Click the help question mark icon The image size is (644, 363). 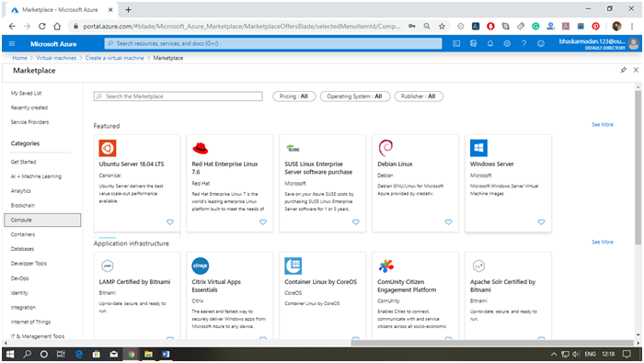(x=523, y=43)
